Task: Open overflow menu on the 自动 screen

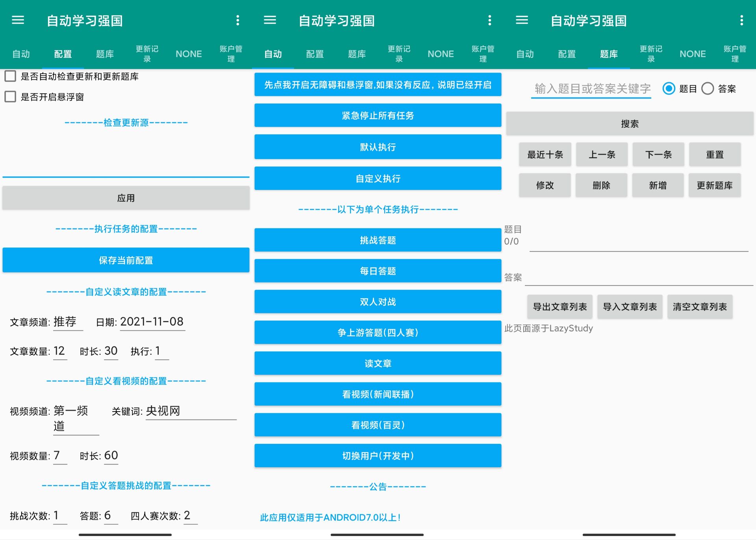Action: coord(489,20)
